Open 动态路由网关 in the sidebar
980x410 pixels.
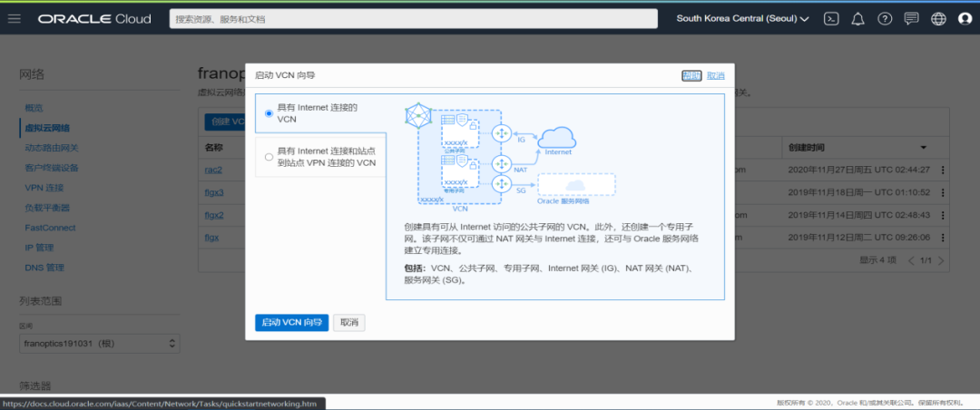coord(52,148)
